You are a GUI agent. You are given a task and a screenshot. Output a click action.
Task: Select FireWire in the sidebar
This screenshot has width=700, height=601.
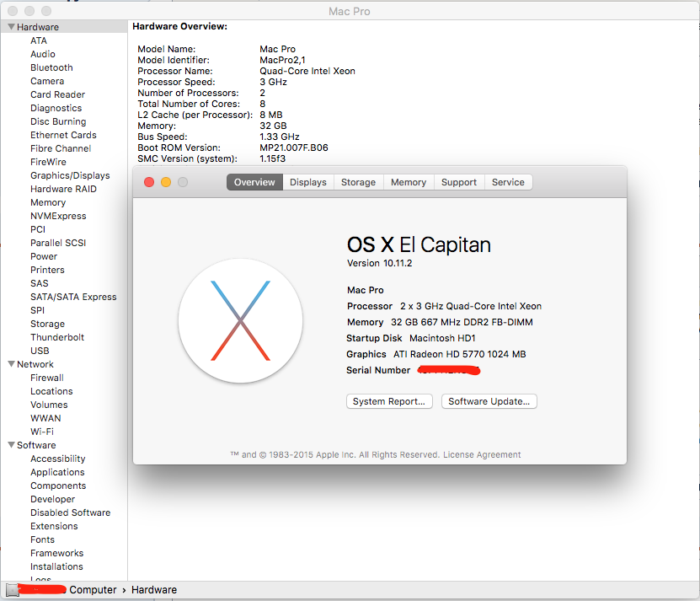click(48, 162)
